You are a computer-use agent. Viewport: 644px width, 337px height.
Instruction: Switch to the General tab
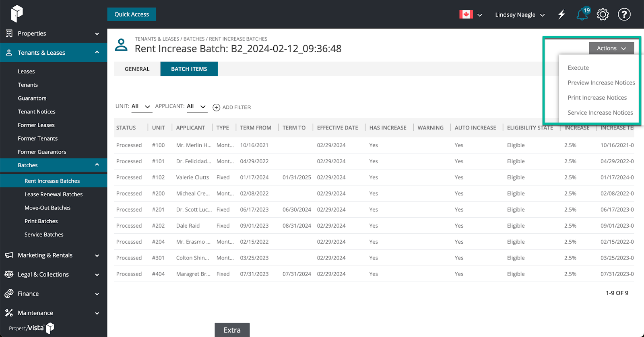click(137, 69)
